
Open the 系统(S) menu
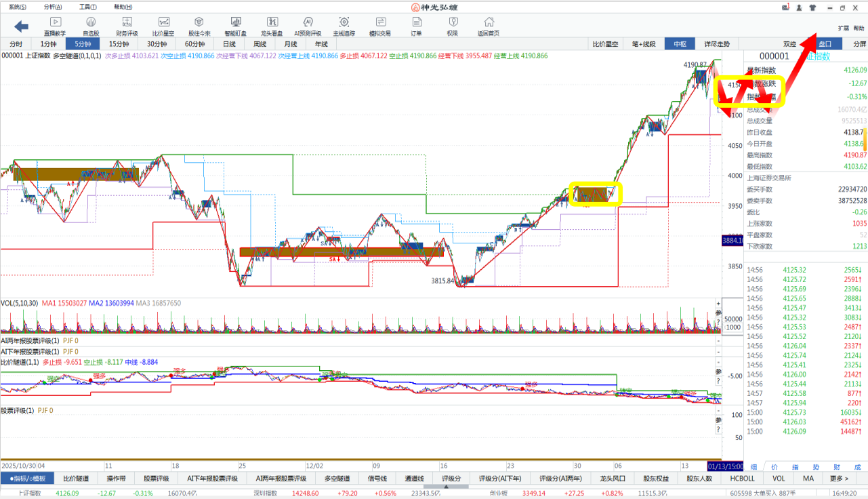point(18,7)
